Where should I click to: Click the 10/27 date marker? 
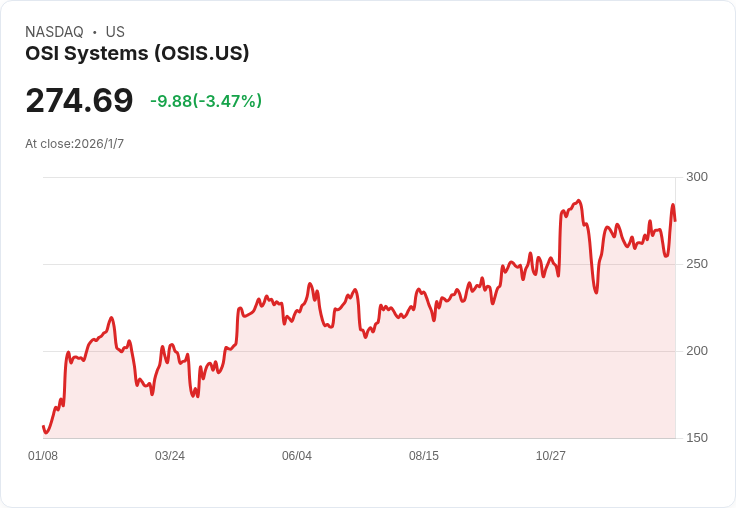click(x=551, y=456)
